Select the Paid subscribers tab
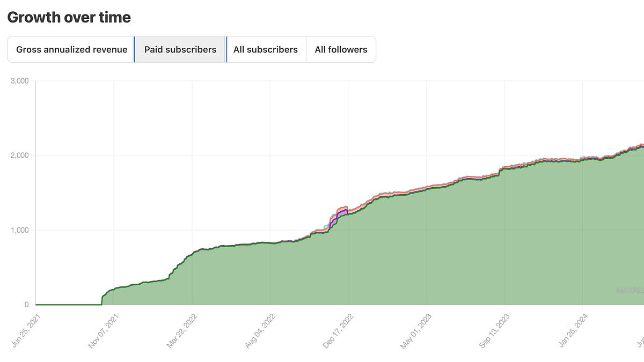Viewport: 644px width, 362px height. click(x=180, y=49)
